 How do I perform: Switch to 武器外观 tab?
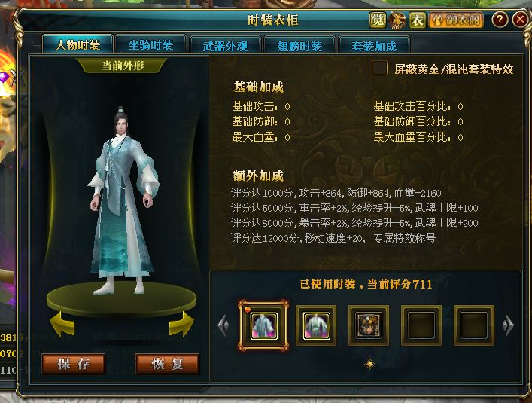pos(225,45)
